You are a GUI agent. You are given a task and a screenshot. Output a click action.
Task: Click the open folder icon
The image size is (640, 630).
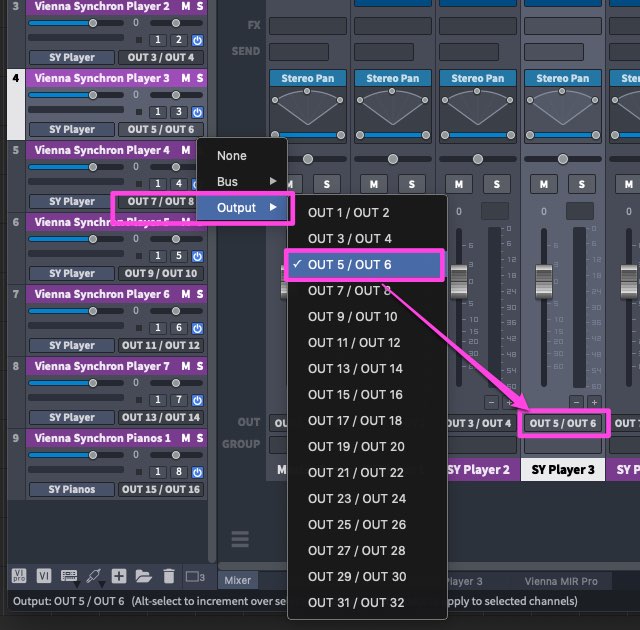tap(143, 576)
